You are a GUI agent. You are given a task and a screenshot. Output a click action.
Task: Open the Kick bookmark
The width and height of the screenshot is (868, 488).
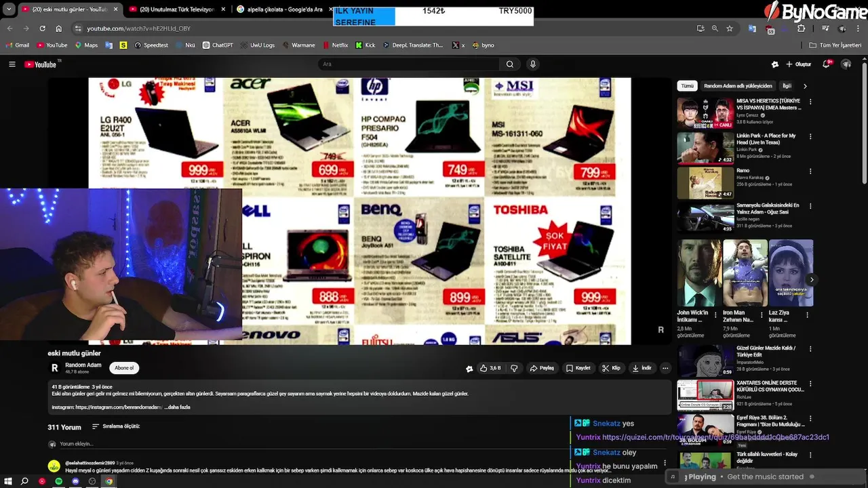point(365,45)
